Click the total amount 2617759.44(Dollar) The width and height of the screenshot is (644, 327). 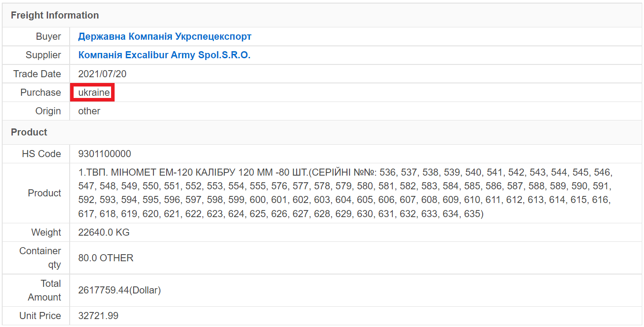pyautogui.click(x=119, y=290)
